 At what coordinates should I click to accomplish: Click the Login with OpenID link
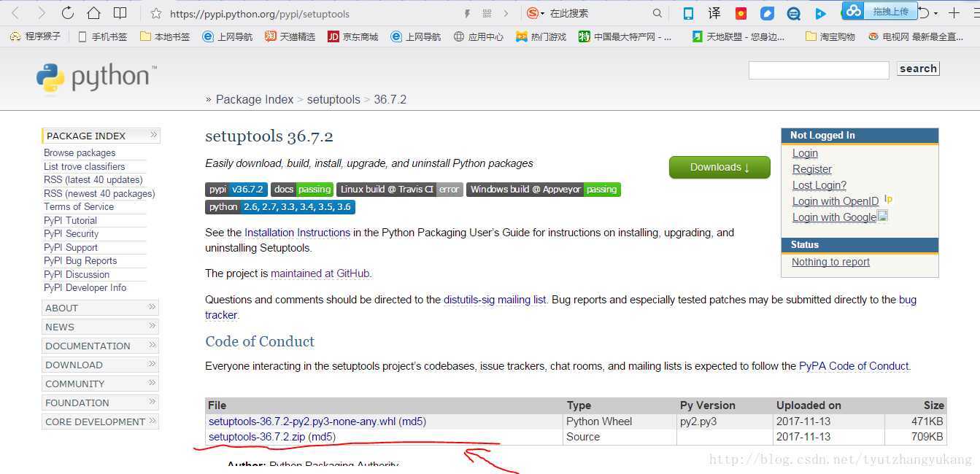(x=836, y=201)
